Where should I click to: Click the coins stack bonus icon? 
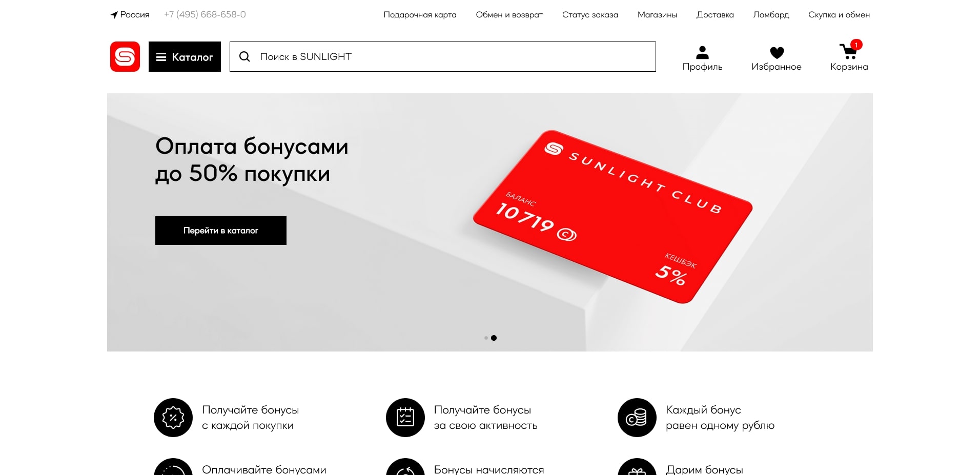click(x=637, y=418)
